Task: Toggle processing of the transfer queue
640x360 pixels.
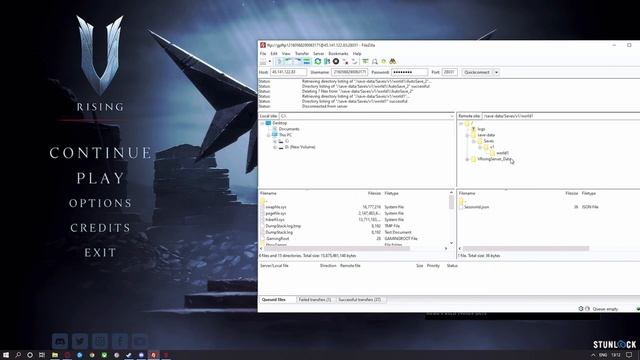Action: (x=327, y=62)
